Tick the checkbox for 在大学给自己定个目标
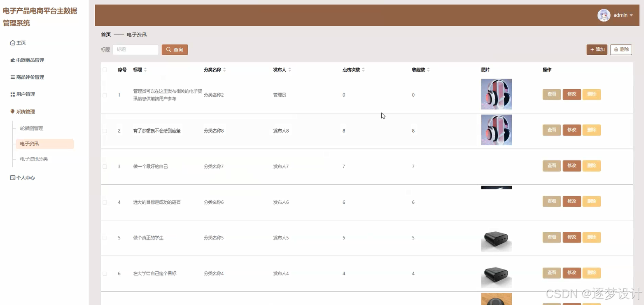Image resolution: width=644 pixels, height=305 pixels. pos(105,274)
